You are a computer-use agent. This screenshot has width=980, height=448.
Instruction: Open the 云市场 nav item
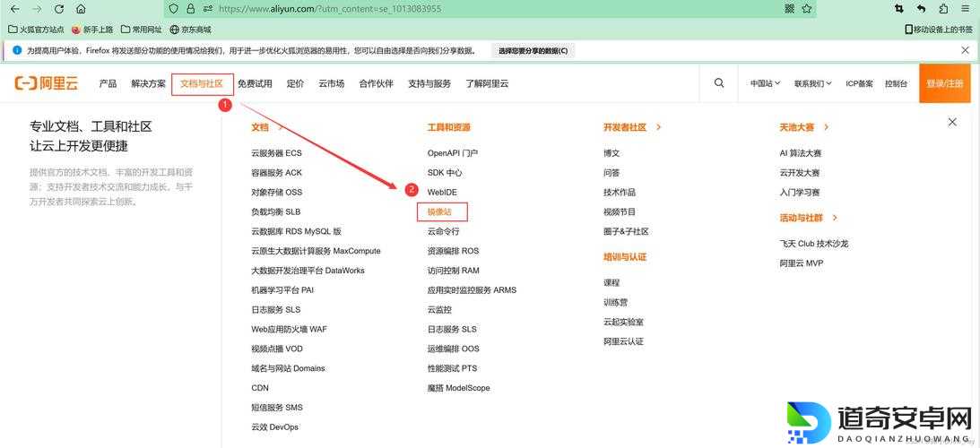point(331,83)
